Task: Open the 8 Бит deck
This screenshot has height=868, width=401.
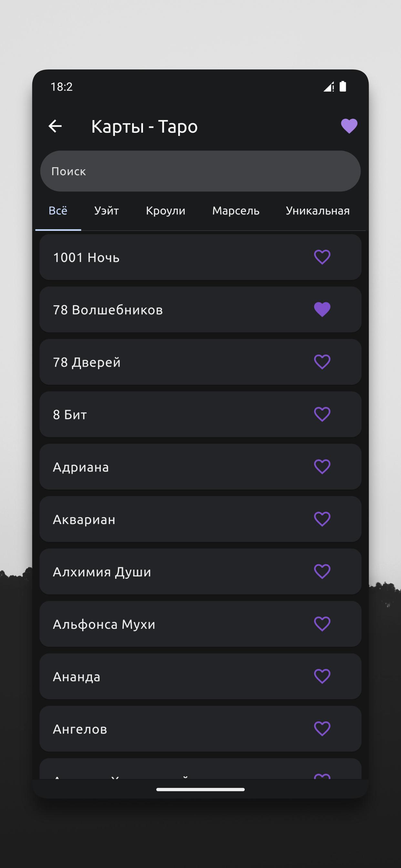Action: click(x=200, y=414)
